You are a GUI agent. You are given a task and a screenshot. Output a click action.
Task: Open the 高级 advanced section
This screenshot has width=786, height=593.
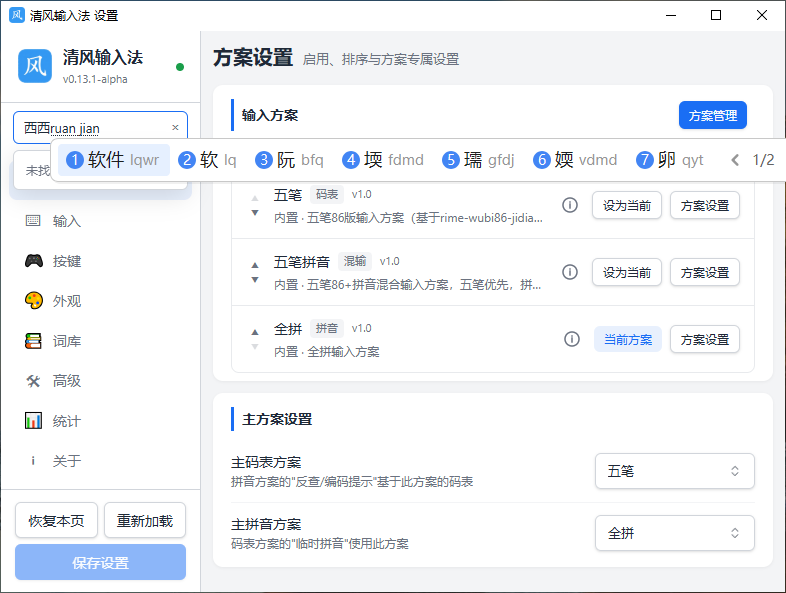[x=100, y=381]
